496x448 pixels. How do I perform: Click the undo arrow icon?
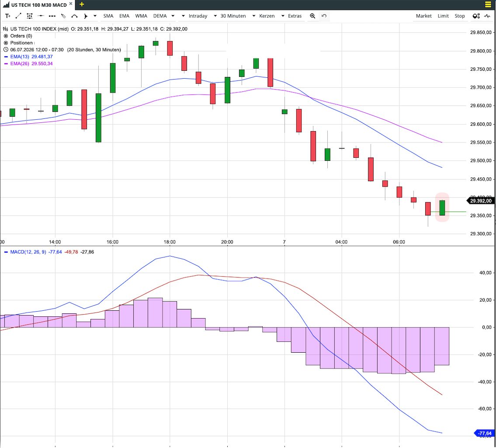point(324,16)
